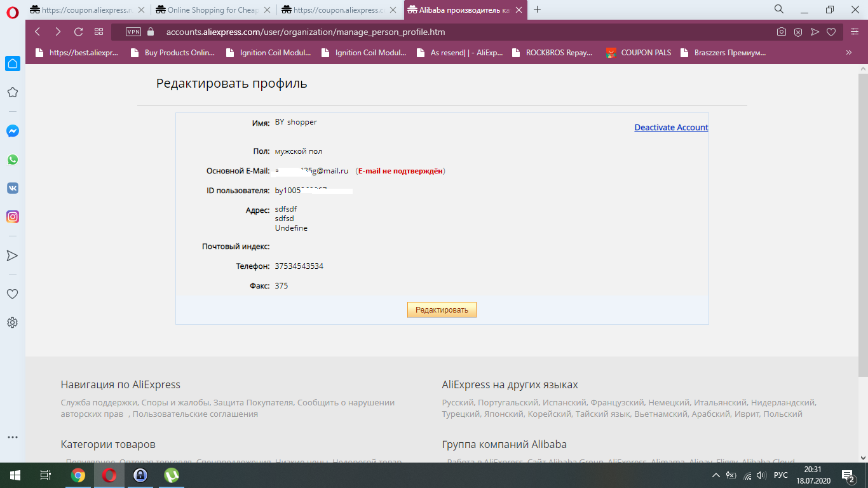
Task: Open the volume speaker tray icon
Action: coord(762,475)
